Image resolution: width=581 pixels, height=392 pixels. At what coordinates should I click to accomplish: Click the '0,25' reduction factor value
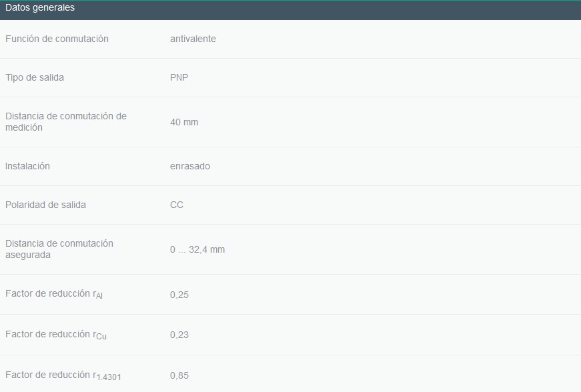coord(179,295)
